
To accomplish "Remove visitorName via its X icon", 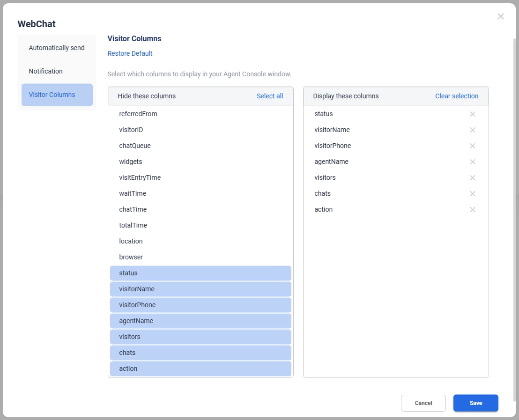I will [x=472, y=130].
